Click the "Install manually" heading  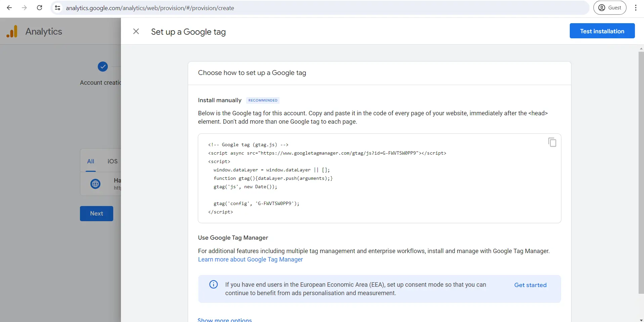[220, 100]
